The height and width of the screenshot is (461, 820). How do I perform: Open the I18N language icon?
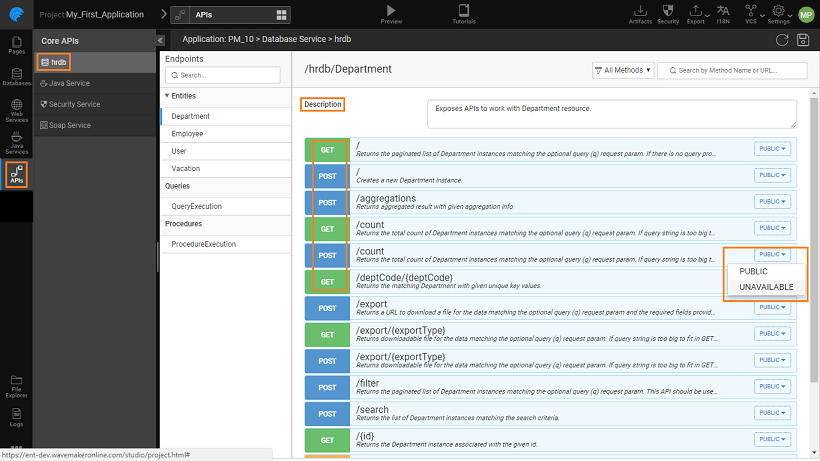(x=723, y=10)
